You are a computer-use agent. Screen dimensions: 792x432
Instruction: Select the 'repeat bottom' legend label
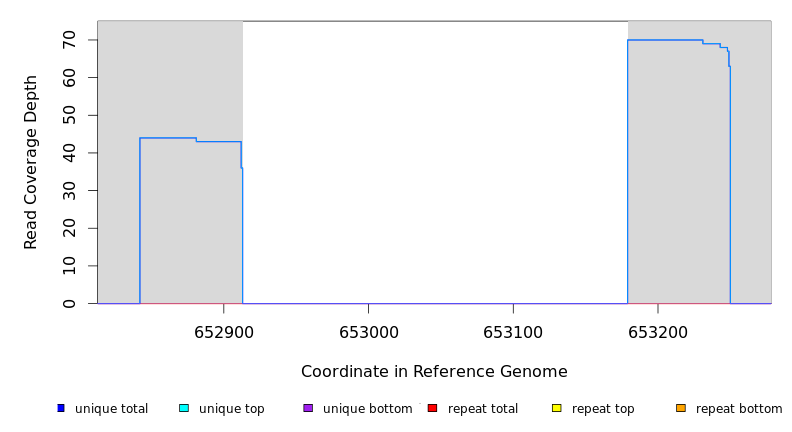739,409
